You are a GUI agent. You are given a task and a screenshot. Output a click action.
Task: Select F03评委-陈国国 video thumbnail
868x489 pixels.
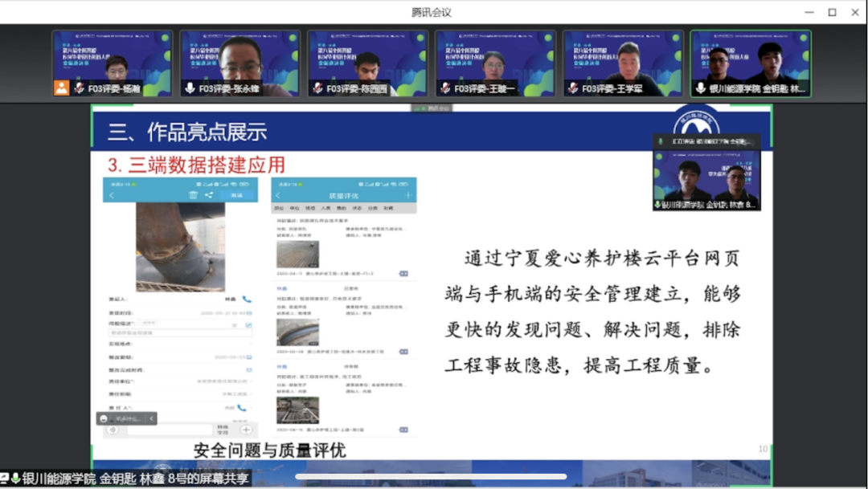click(368, 63)
